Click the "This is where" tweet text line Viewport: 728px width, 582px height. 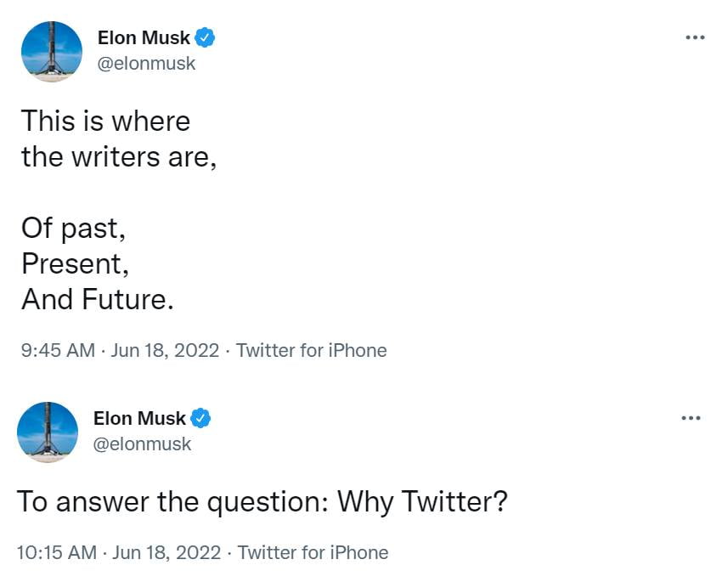point(105,121)
